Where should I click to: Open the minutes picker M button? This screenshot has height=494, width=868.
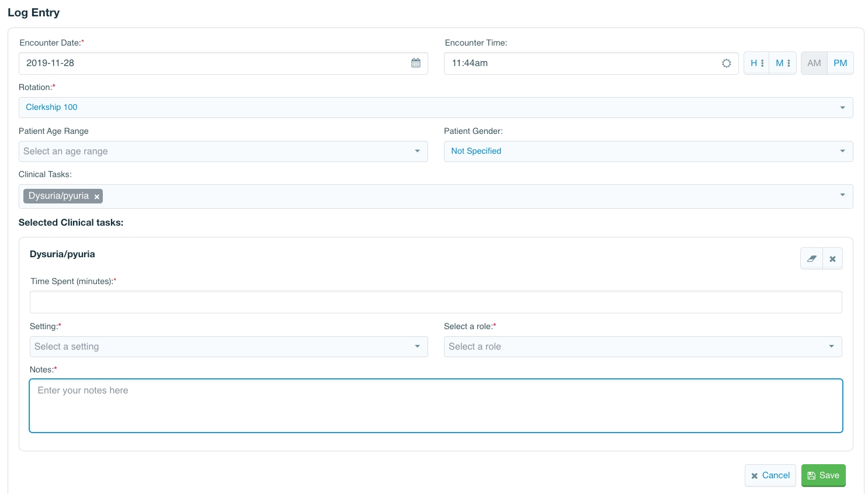783,63
